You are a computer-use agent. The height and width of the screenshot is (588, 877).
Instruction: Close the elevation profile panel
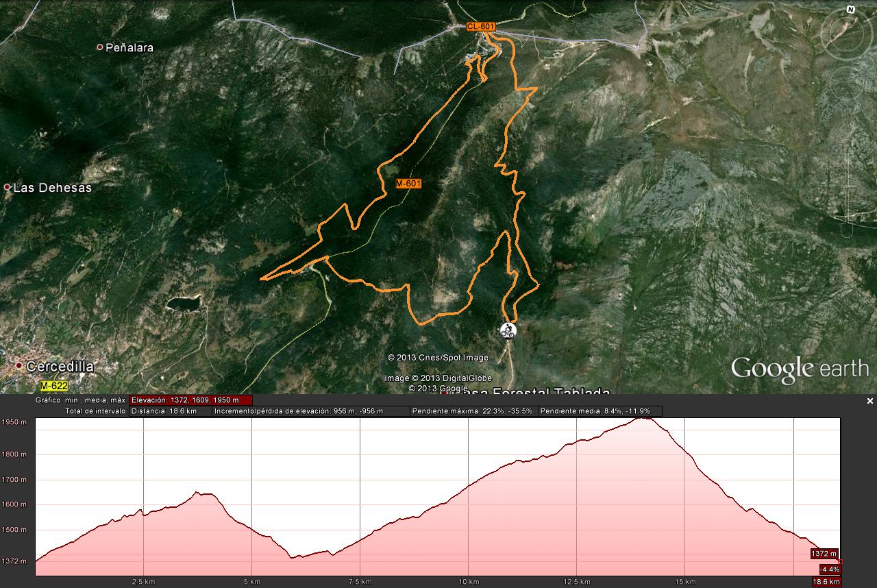pyautogui.click(x=870, y=401)
